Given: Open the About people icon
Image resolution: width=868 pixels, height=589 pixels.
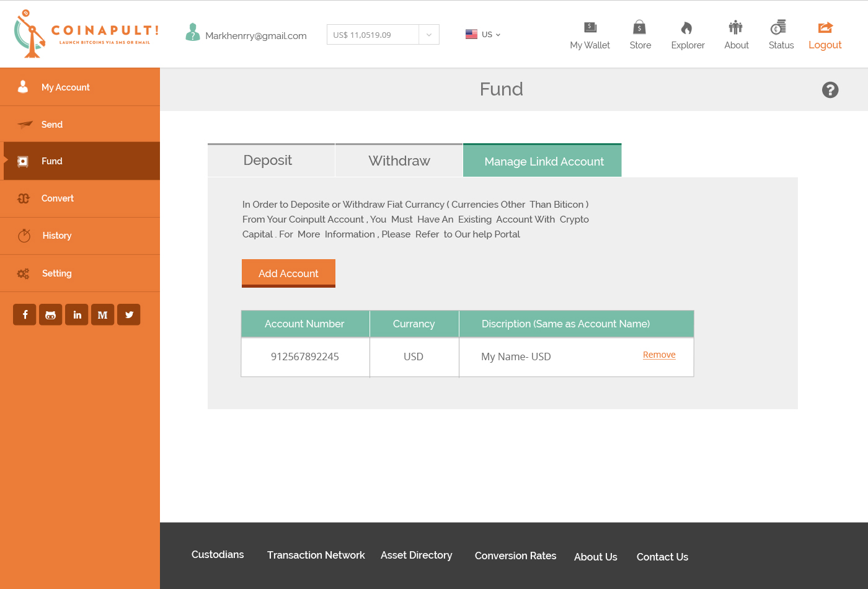Looking at the screenshot, I should (735, 27).
